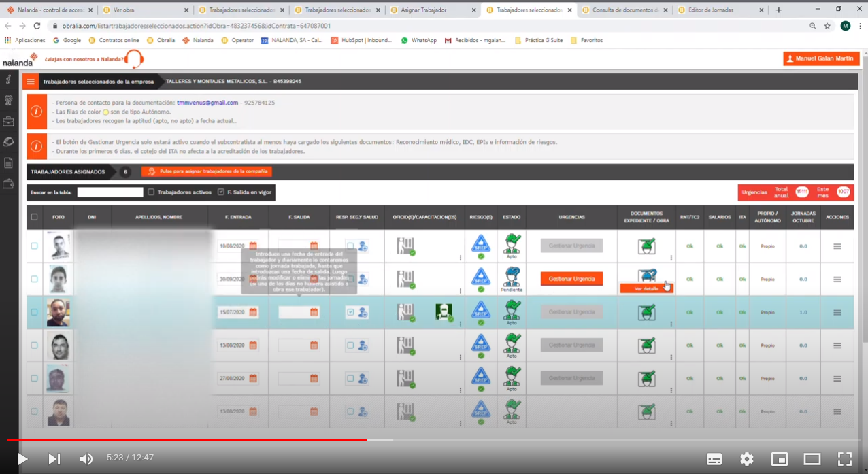The height and width of the screenshot is (474, 868).
Task: Click calendar icon beside entry date 10/08/2020
Action: click(253, 246)
